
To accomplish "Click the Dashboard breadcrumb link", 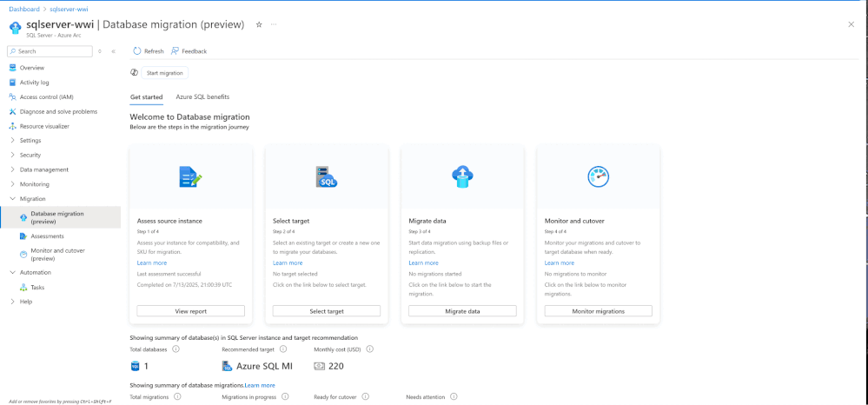I will point(24,9).
